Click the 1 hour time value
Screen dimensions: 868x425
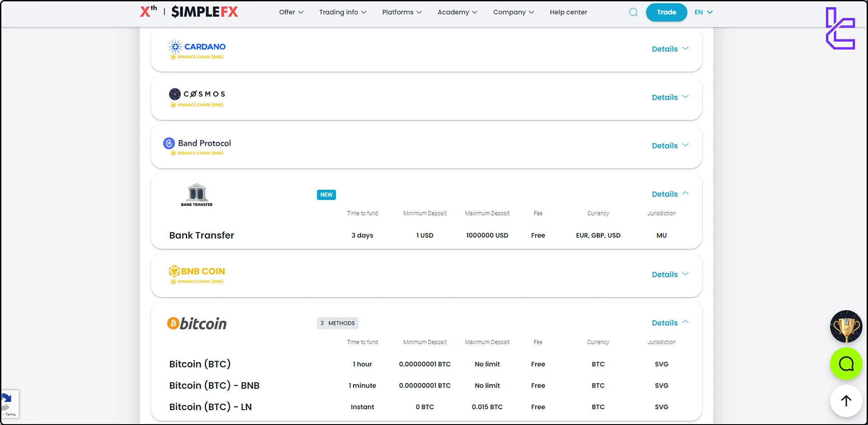coord(362,364)
